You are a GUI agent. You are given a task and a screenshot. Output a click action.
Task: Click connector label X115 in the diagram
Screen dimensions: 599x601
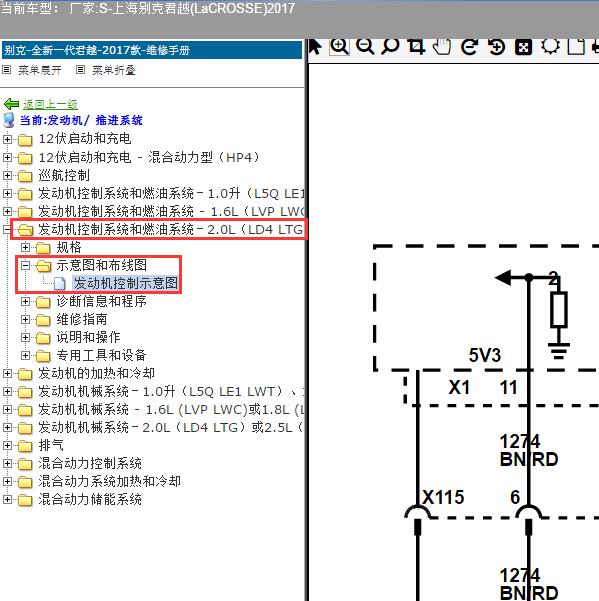pyautogui.click(x=443, y=497)
